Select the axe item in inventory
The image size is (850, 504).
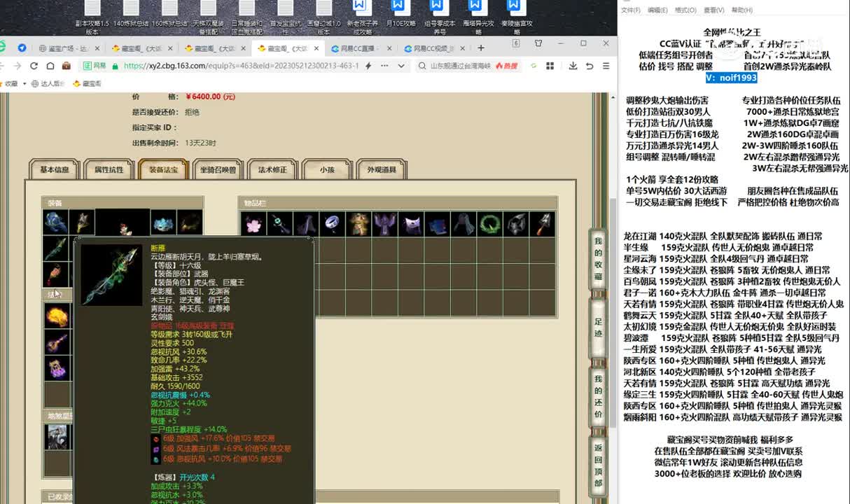pyautogui.click(x=543, y=224)
